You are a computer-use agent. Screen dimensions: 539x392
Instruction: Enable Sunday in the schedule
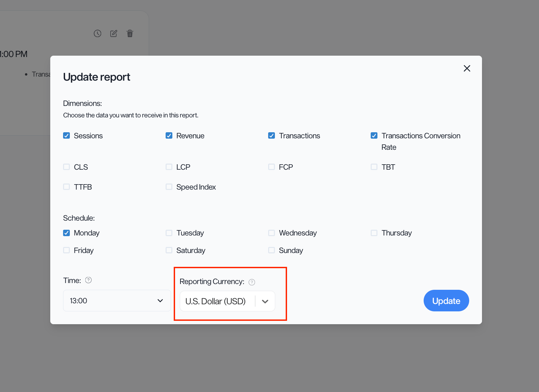[x=272, y=250]
